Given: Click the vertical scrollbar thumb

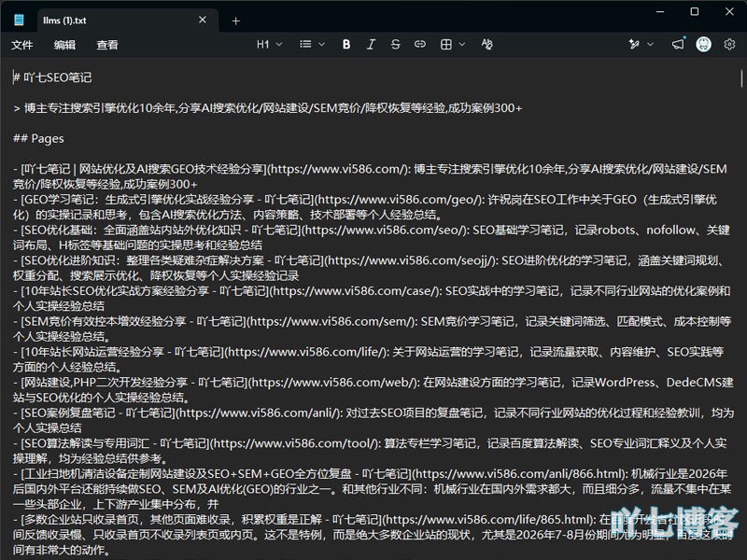Looking at the screenshot, I should (x=741, y=78).
